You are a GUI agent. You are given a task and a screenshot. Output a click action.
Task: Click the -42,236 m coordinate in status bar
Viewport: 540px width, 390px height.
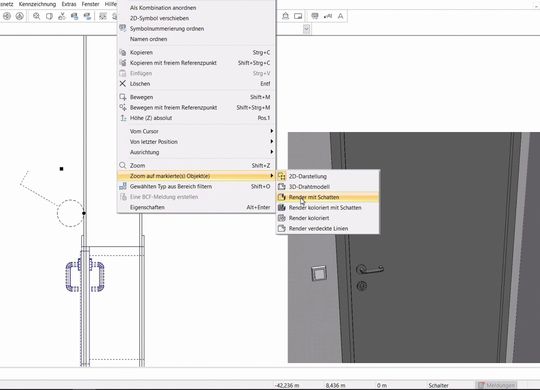287,385
